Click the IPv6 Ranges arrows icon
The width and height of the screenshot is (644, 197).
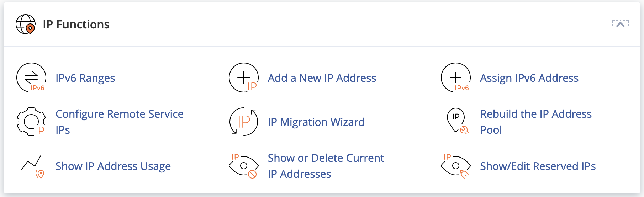coord(31,78)
